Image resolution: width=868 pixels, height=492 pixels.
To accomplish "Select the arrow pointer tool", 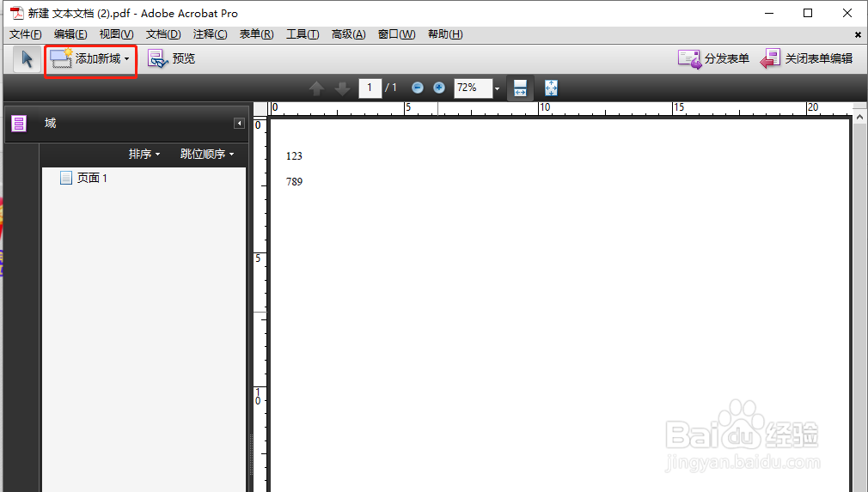I will [27, 58].
